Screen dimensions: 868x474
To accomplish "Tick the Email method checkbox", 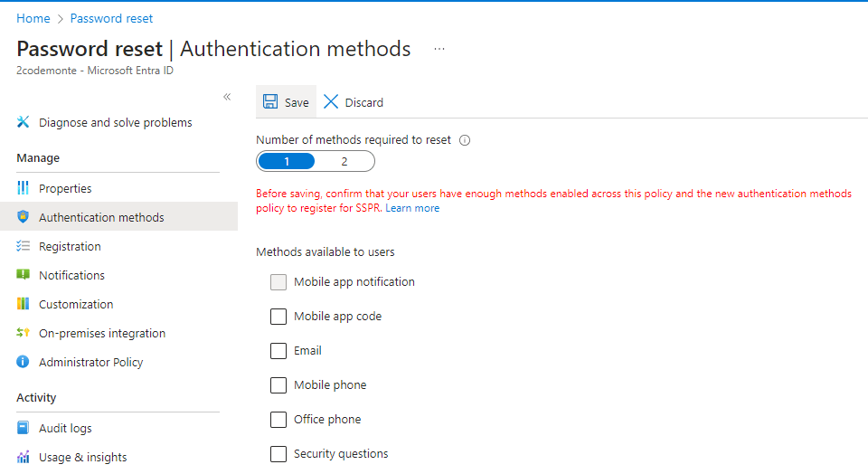I will (x=278, y=351).
